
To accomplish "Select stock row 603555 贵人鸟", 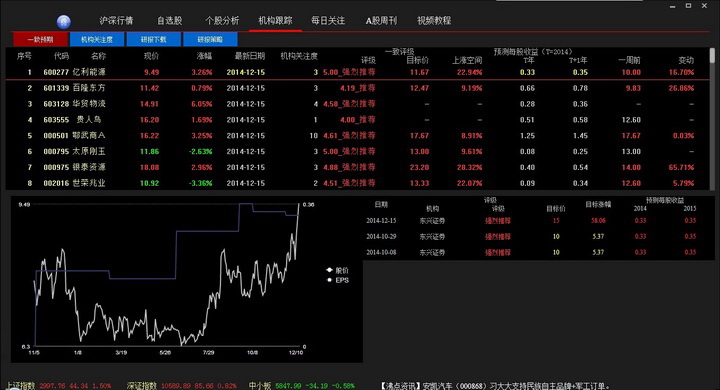I will point(357,119).
